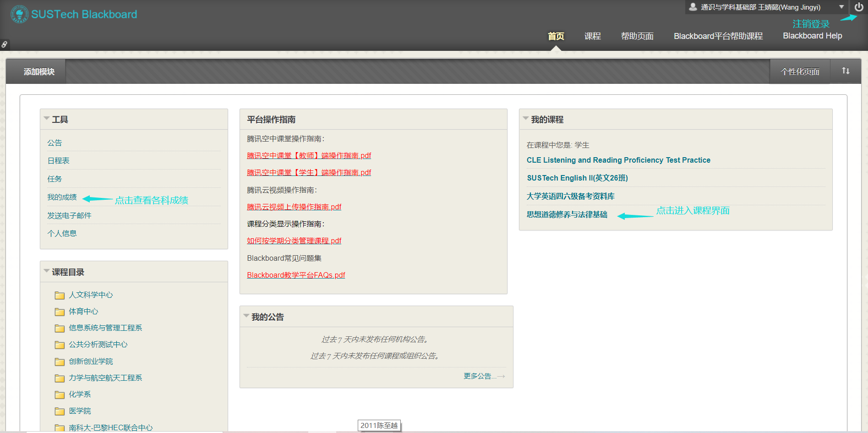Open the 体育中心 folder icon
Screen dimensions: 868x433
click(x=60, y=312)
